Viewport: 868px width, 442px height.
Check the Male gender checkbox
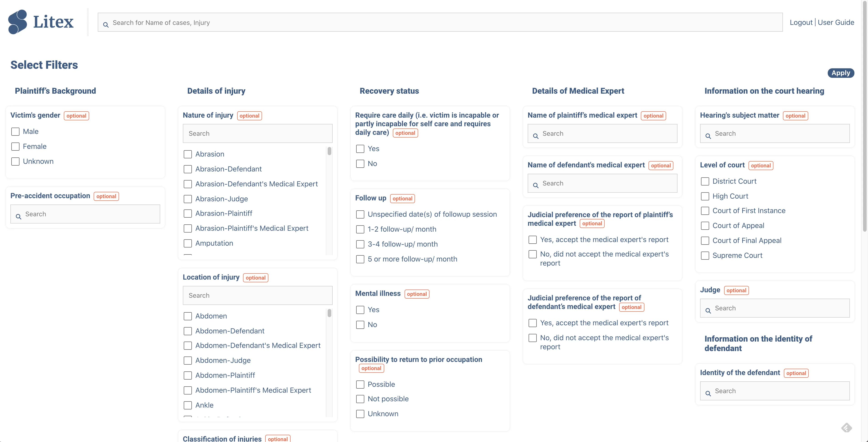[x=15, y=131]
